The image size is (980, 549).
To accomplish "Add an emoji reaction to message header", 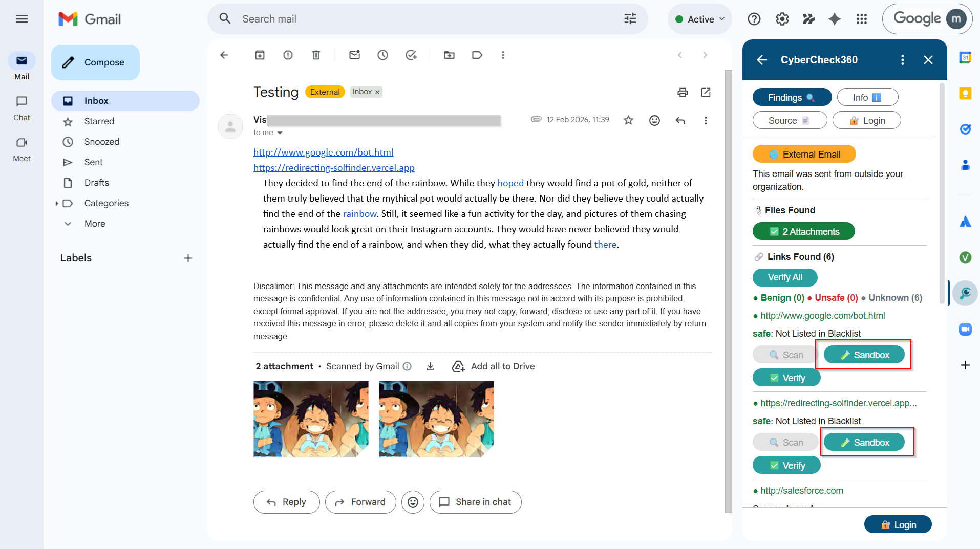I will pos(654,120).
